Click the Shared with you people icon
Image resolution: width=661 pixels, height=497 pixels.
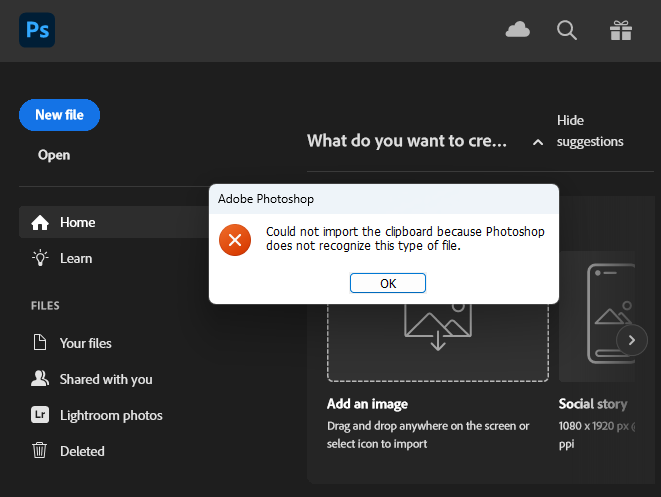point(40,379)
